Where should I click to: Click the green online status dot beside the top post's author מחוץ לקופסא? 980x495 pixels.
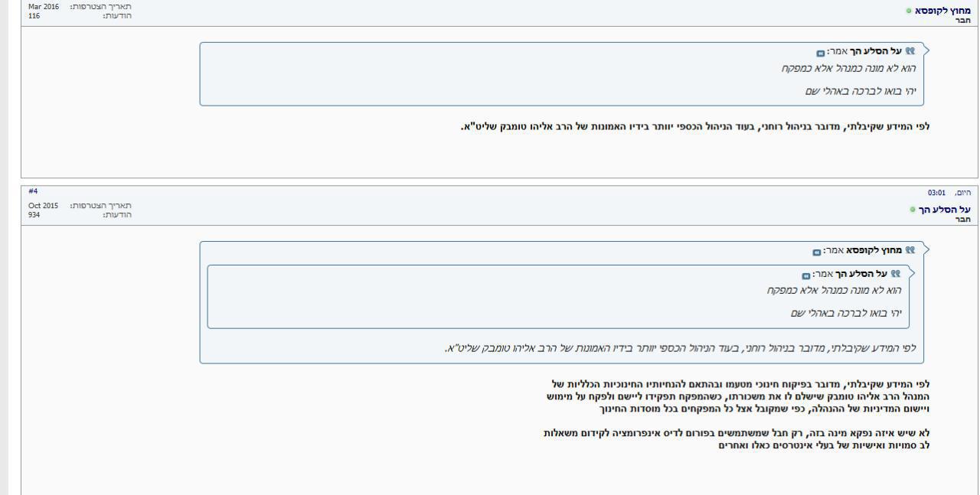tap(909, 11)
